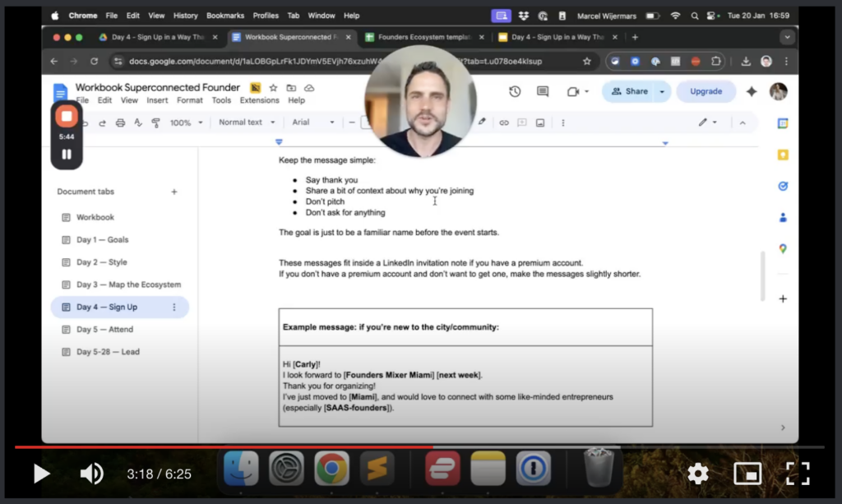Click the Upgrade button
The height and width of the screenshot is (504, 842).
(x=706, y=91)
